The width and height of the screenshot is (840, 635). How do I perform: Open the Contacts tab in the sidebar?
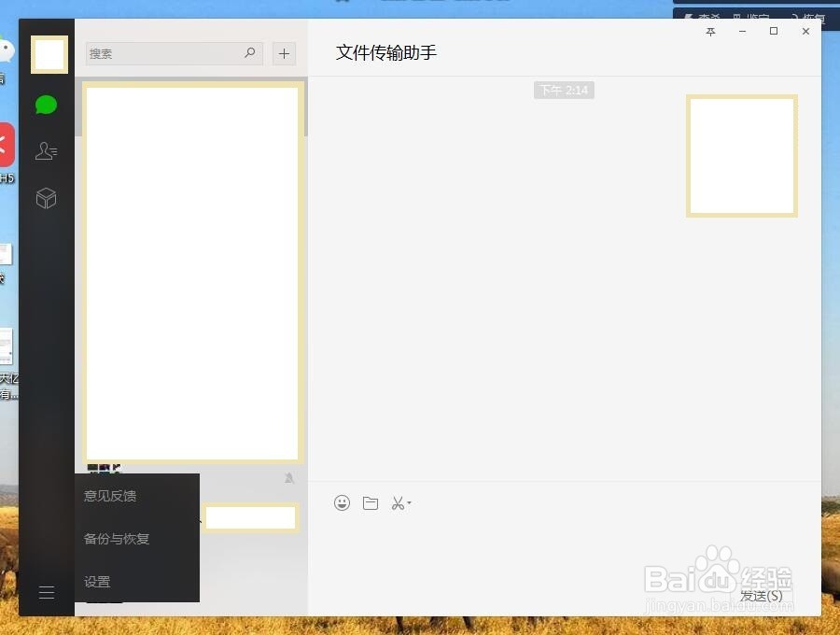(x=46, y=150)
